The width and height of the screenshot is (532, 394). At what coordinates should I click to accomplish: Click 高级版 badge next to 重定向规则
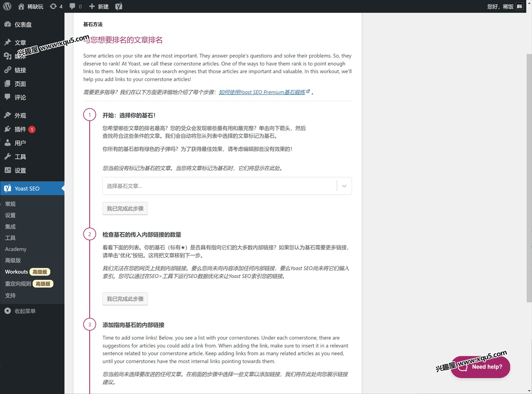(43, 284)
